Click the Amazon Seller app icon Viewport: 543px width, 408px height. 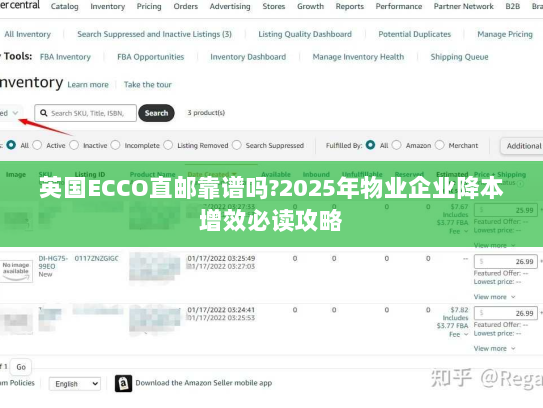coord(123,383)
